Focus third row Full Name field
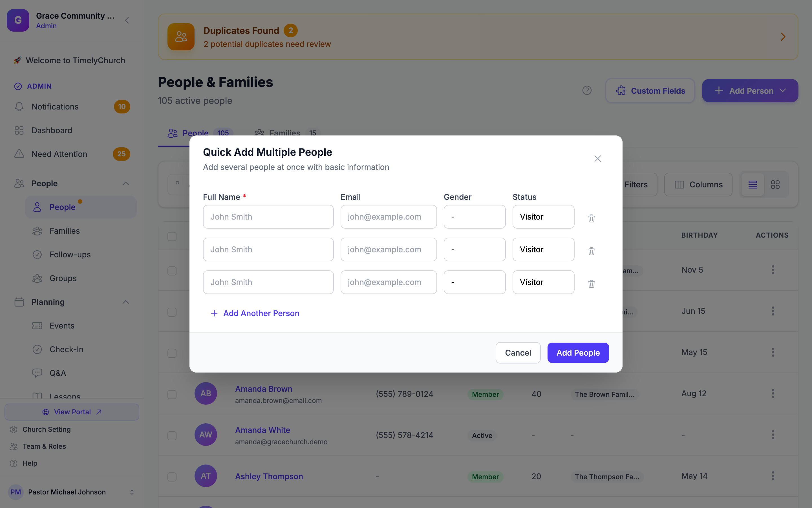Screen dimensions: 812x508 [268, 282]
